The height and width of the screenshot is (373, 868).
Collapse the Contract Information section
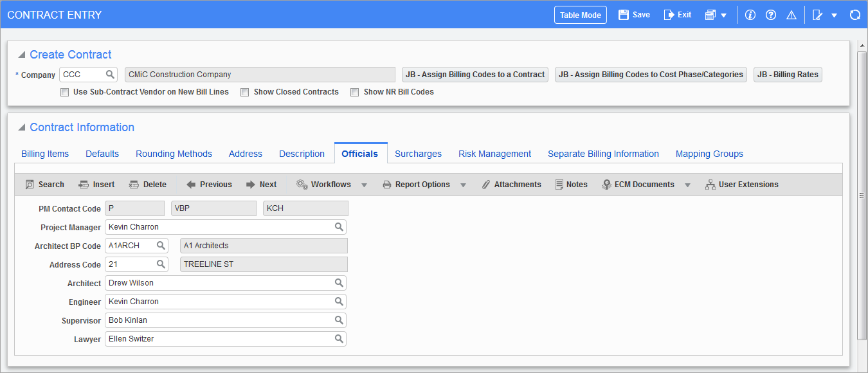[x=22, y=127]
